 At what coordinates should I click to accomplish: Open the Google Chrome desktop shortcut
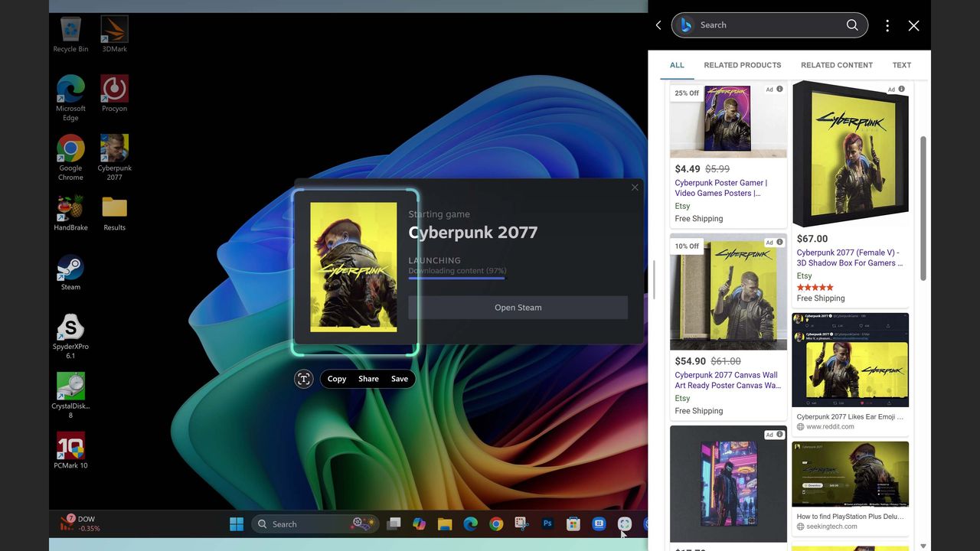(70, 158)
